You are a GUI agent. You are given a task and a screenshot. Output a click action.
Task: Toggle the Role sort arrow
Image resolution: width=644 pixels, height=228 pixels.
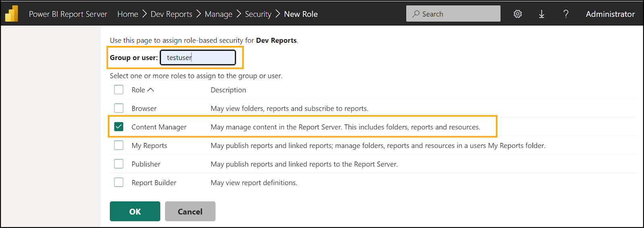click(x=151, y=90)
